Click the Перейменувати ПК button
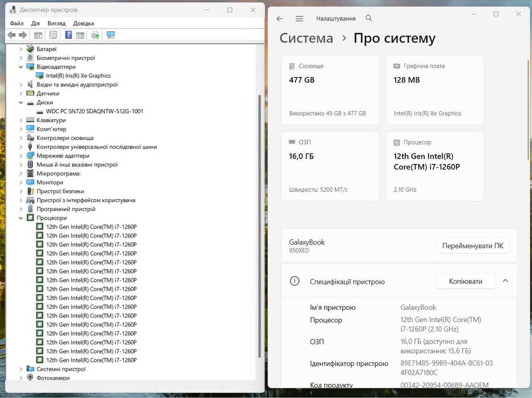 tap(473, 246)
